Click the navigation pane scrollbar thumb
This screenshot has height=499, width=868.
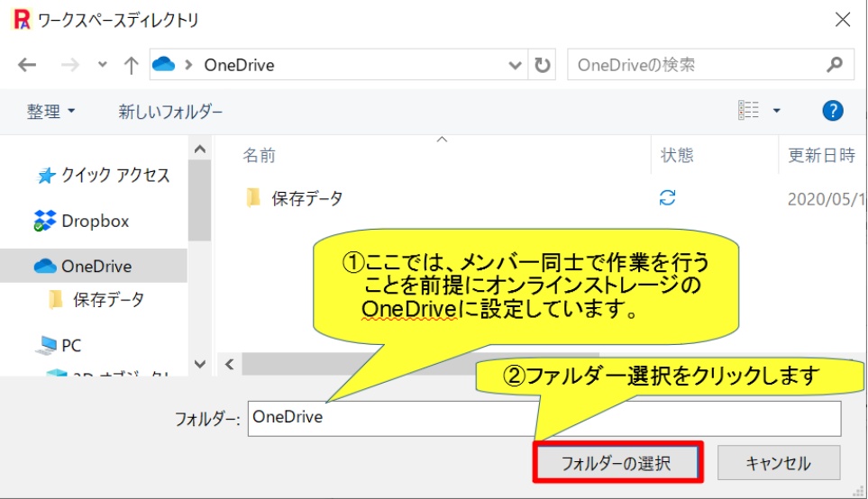pos(199,200)
